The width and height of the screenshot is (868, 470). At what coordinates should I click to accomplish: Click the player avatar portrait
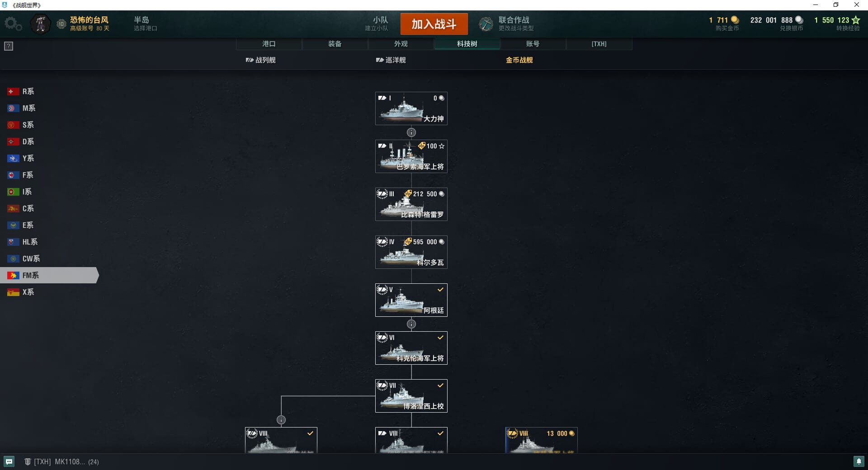tap(40, 24)
